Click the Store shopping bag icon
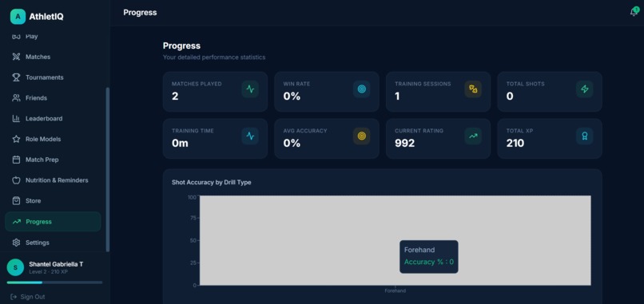The height and width of the screenshot is (304, 644). [16, 200]
